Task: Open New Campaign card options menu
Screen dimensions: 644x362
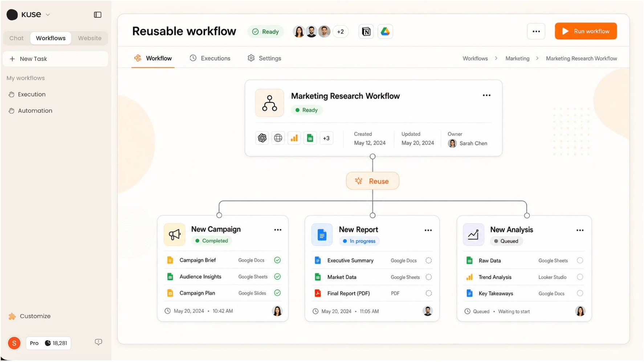Action: tap(278, 230)
